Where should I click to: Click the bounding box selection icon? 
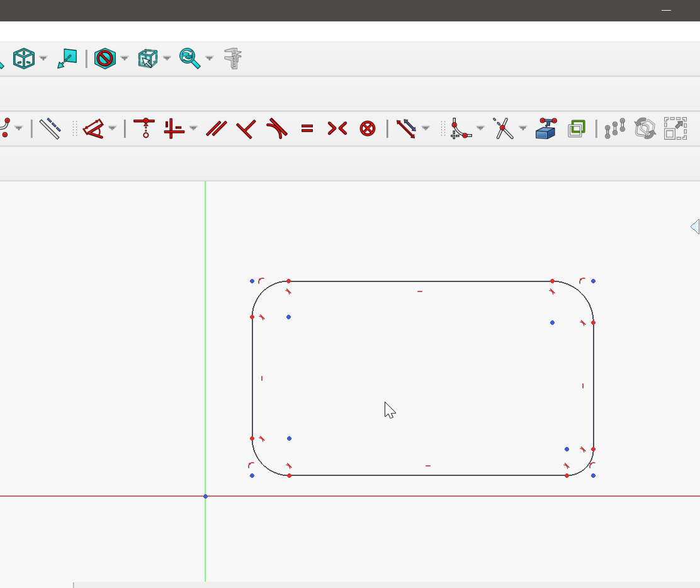[148, 59]
